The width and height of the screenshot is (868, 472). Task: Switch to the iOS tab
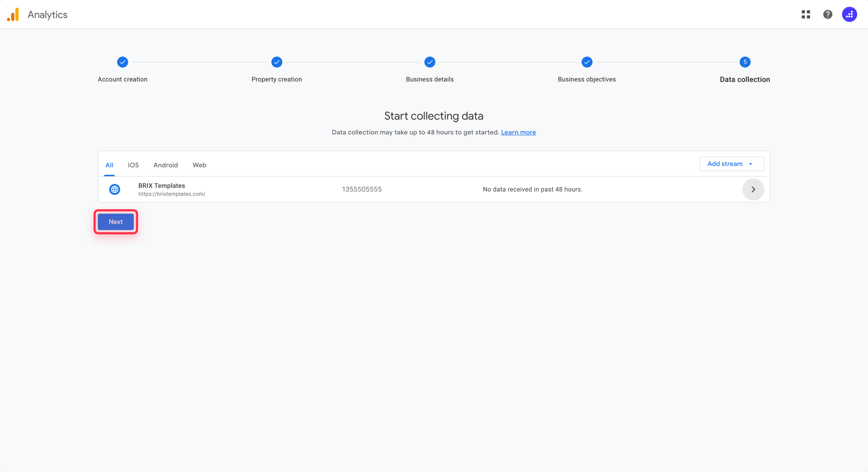(x=133, y=165)
